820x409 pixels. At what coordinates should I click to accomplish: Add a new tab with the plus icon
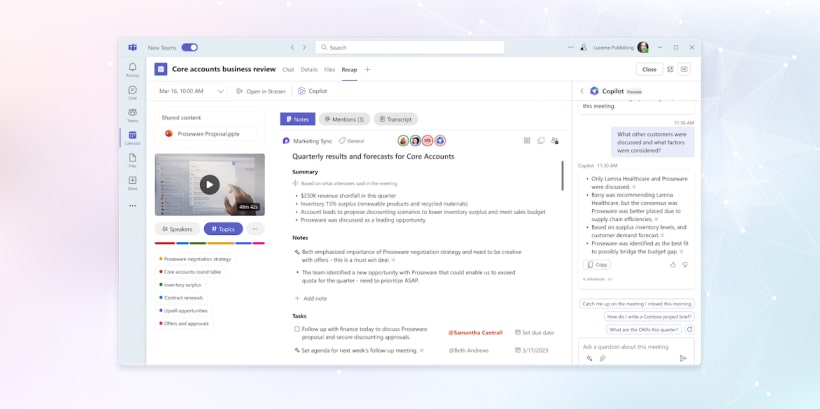click(368, 70)
